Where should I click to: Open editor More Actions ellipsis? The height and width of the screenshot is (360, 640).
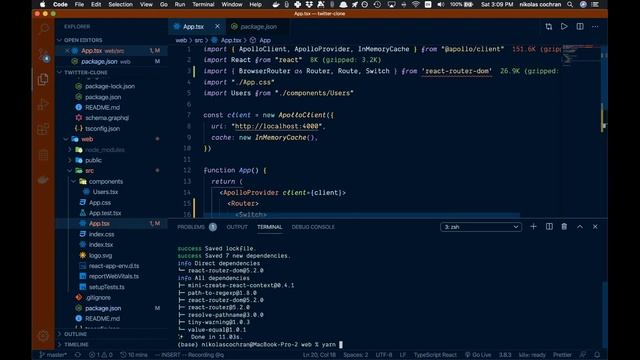coord(595,27)
